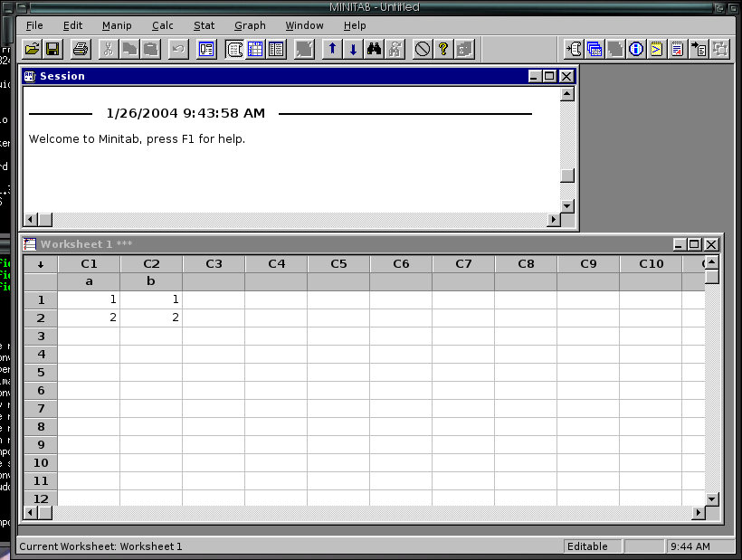Open the Graph menu
742x560 pixels.
tap(250, 25)
